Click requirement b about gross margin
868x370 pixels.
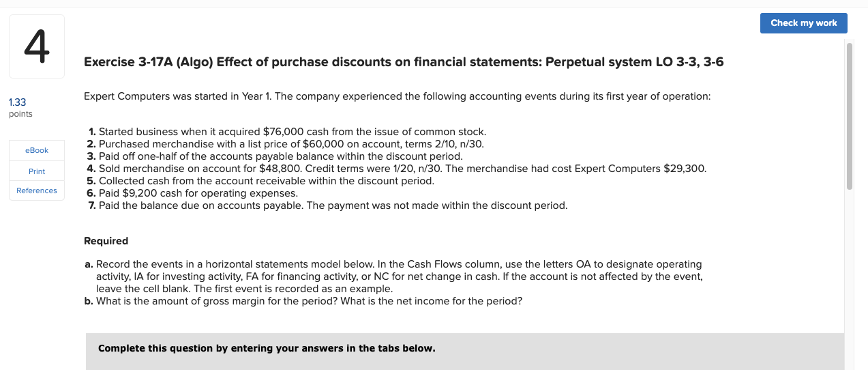click(303, 300)
